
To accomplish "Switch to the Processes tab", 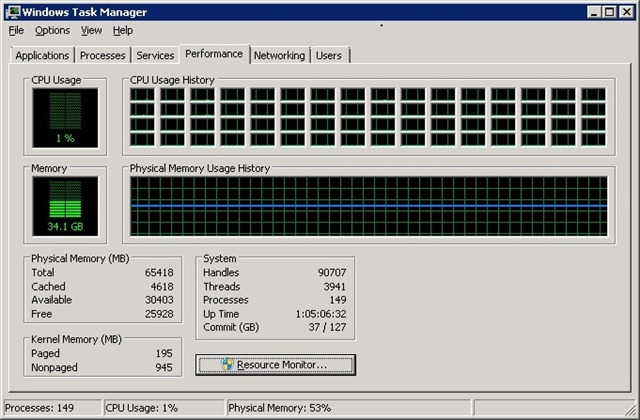I will pos(102,56).
